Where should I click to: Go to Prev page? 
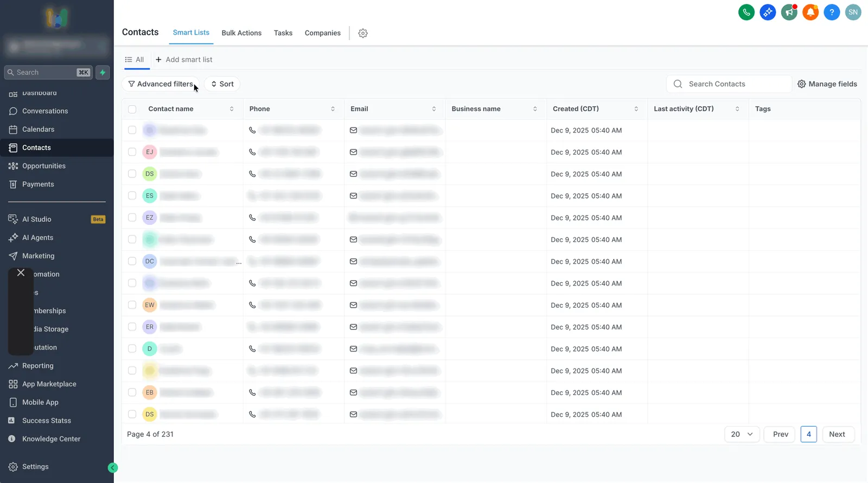pyautogui.click(x=780, y=434)
